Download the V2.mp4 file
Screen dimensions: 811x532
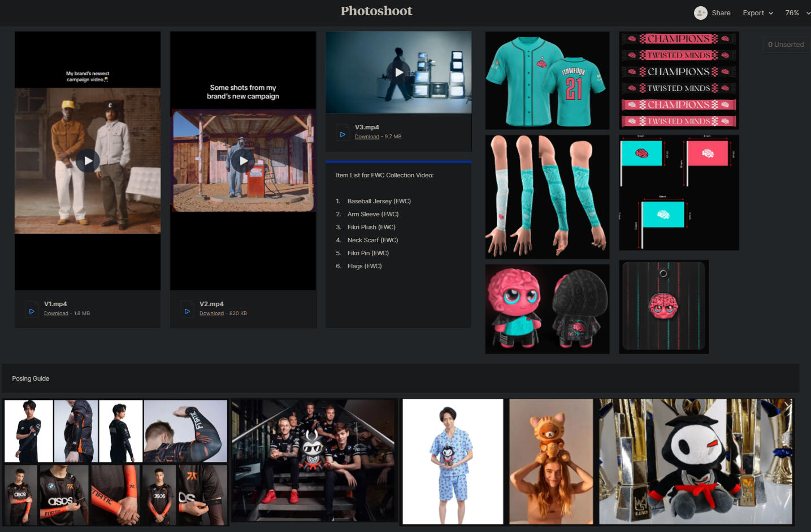tap(211, 313)
